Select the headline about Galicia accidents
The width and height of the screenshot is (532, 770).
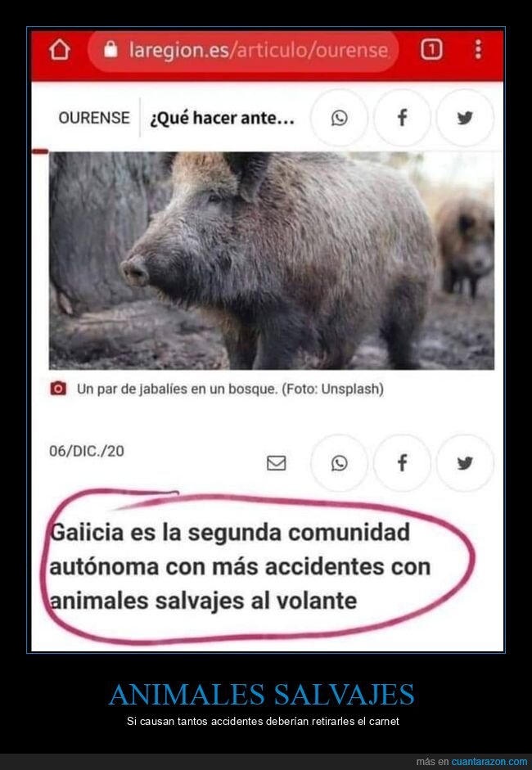240,566
